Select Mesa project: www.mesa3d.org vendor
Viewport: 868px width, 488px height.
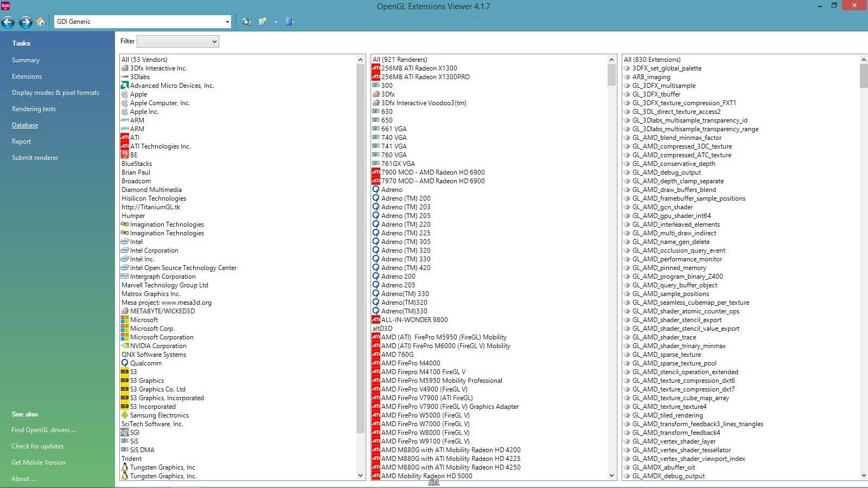click(167, 303)
